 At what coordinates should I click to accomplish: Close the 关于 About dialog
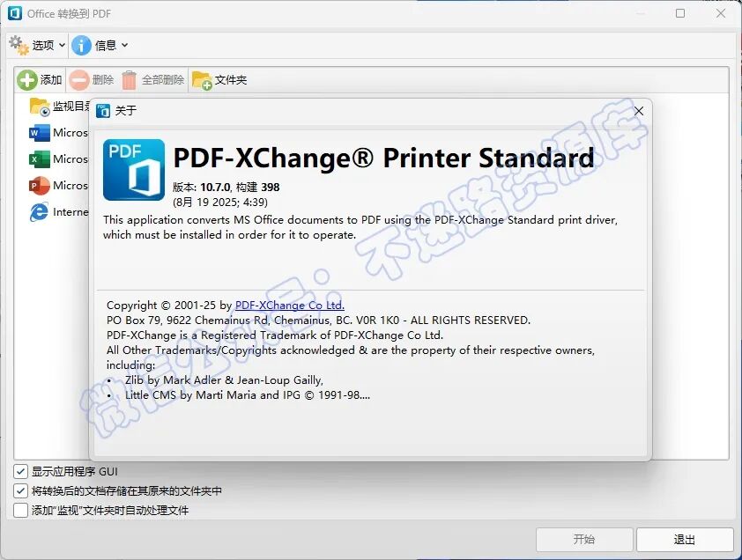tap(638, 111)
